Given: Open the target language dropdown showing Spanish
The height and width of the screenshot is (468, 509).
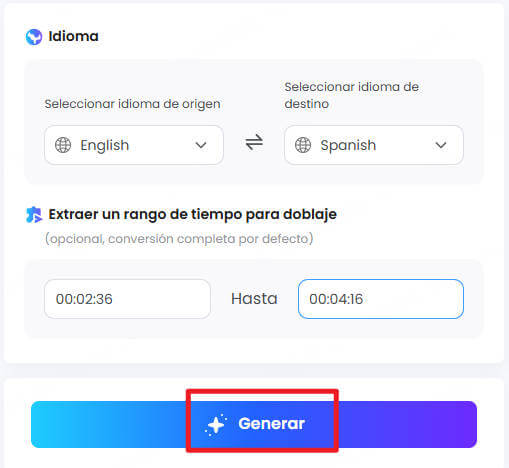Looking at the screenshot, I should [x=374, y=145].
